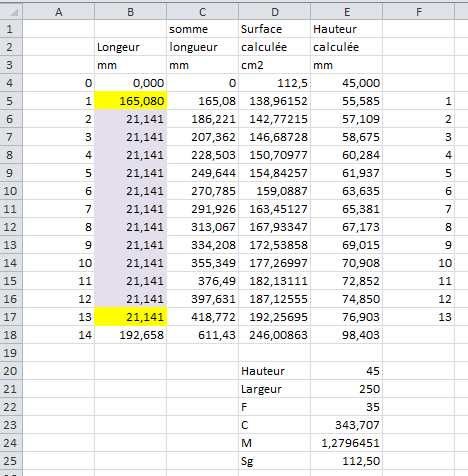The height and width of the screenshot is (476, 468).
Task: Click cell containing 'Hauteur' in row 1
Action: (346, 29)
